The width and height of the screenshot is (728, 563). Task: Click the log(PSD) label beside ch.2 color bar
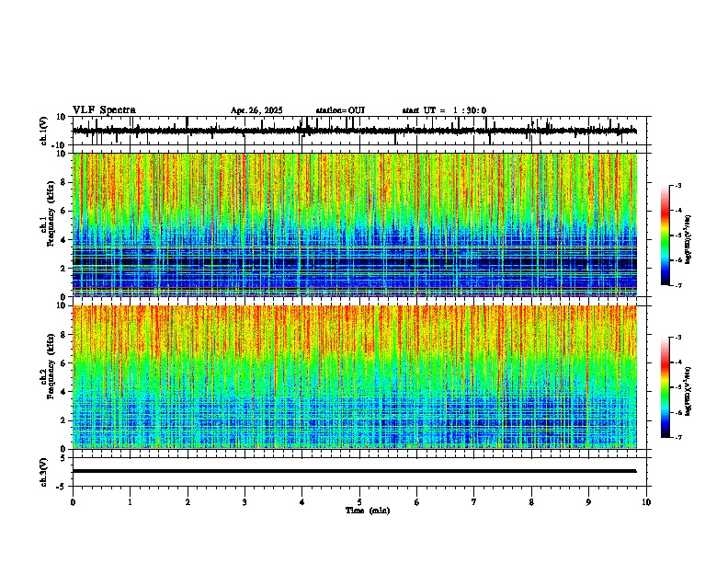click(x=688, y=391)
